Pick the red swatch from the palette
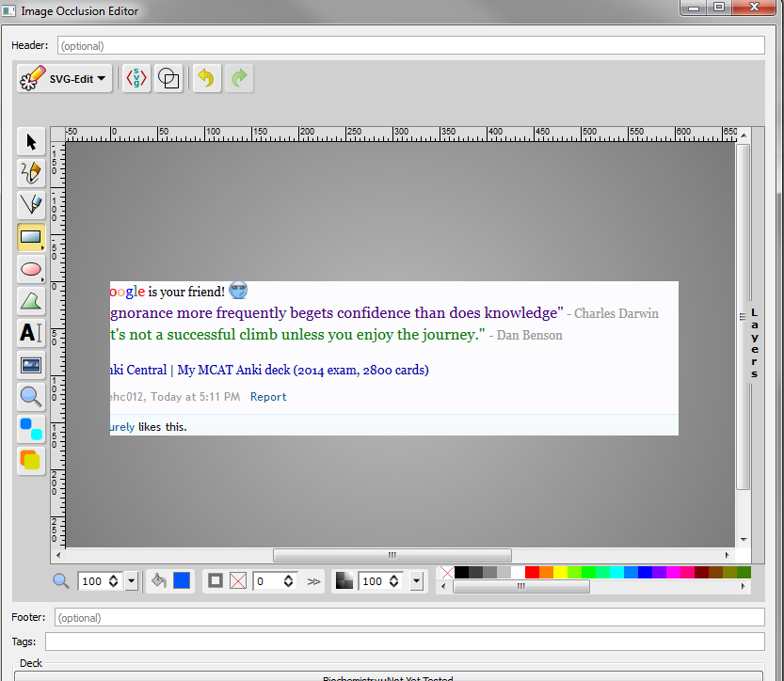The width and height of the screenshot is (784, 681). [x=532, y=572]
